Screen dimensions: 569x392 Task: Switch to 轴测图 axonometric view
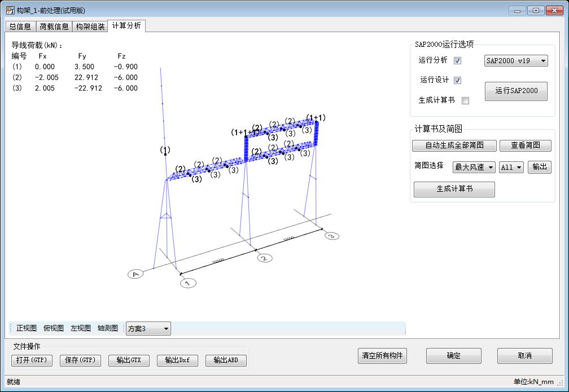108,328
